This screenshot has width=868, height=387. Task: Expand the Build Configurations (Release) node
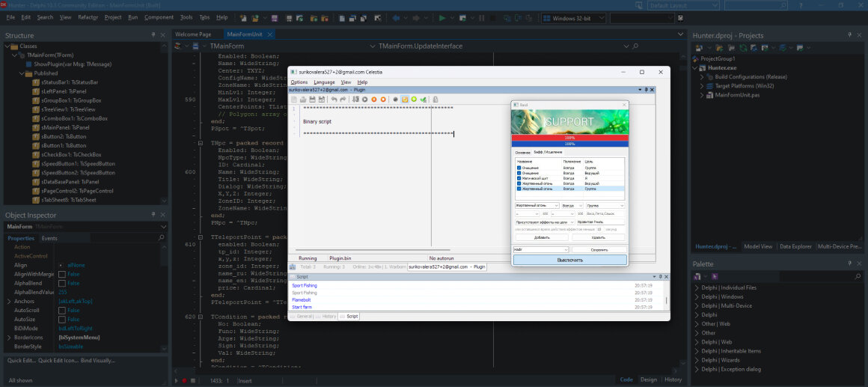(x=702, y=76)
